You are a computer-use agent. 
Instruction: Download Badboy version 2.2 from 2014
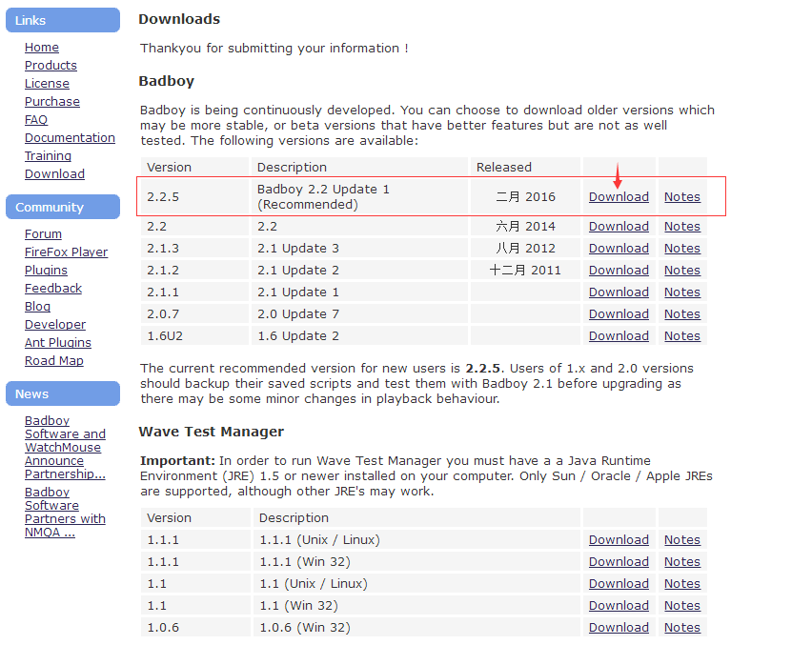pyautogui.click(x=619, y=226)
